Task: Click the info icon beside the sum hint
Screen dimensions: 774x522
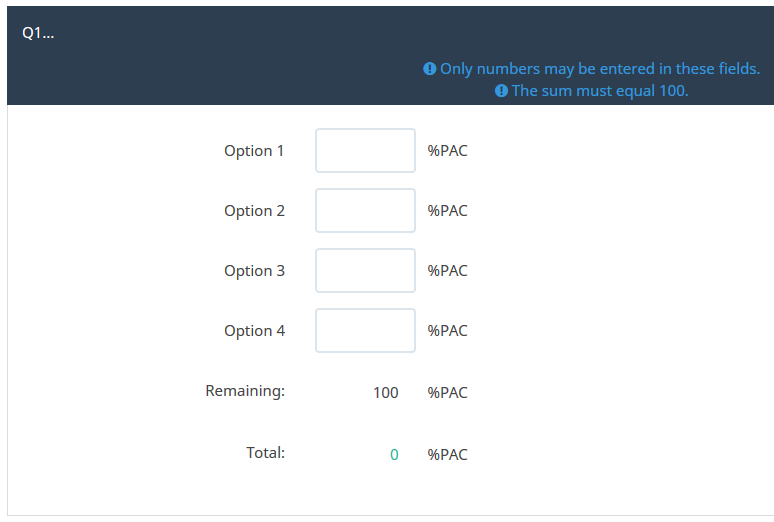Action: pyautogui.click(x=502, y=91)
